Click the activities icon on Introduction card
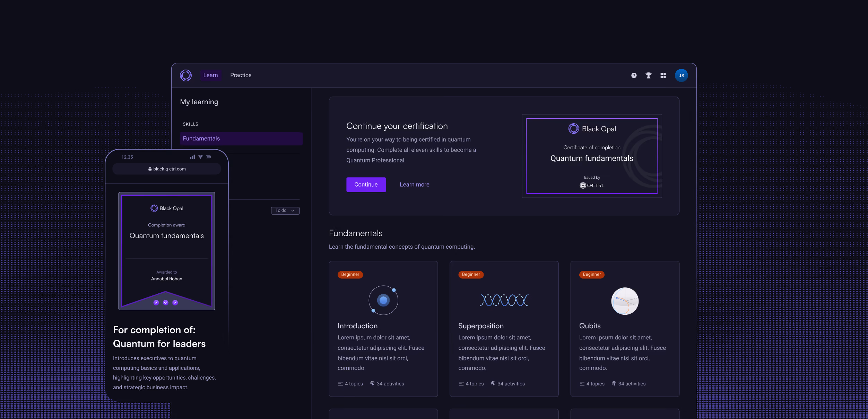The image size is (868, 419). pos(372,384)
